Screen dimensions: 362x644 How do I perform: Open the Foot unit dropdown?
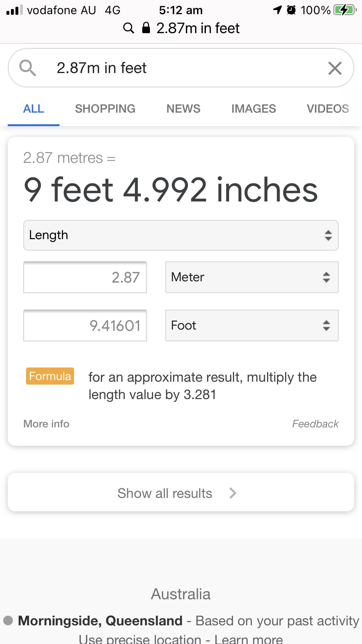pos(252,325)
